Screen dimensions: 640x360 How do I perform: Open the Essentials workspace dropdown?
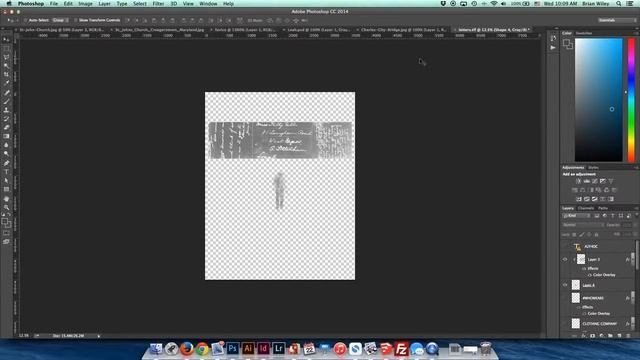617,20
